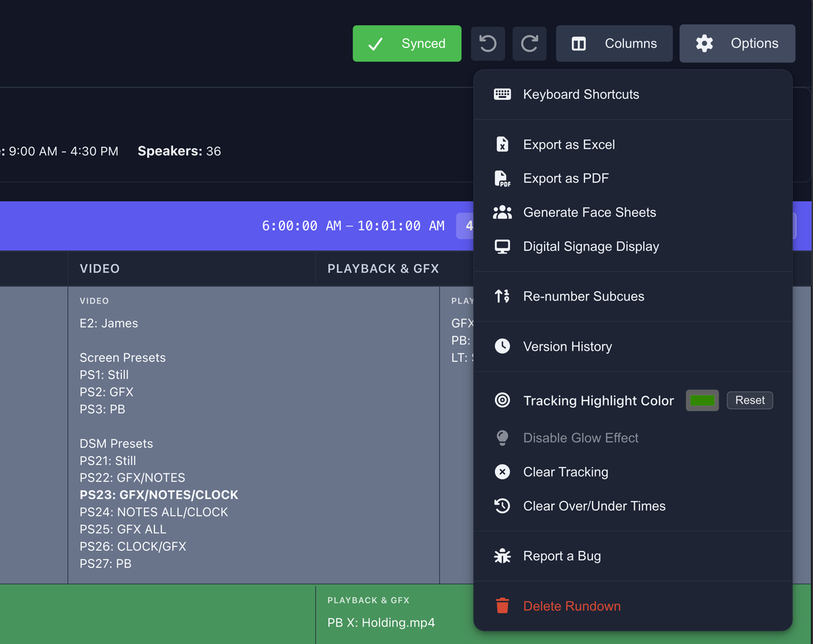Screen dimensions: 813x644
Task: Open Version History entry
Action: tap(633, 346)
